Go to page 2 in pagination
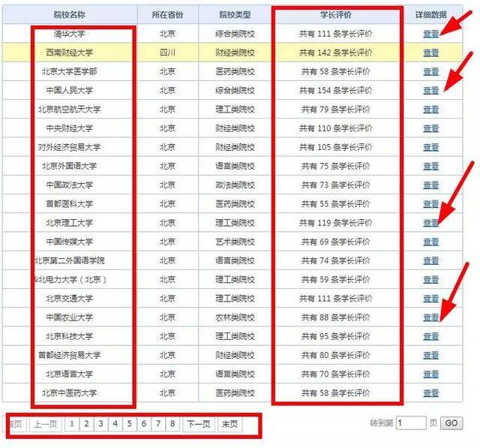The width and height of the screenshot is (480, 448). click(86, 424)
